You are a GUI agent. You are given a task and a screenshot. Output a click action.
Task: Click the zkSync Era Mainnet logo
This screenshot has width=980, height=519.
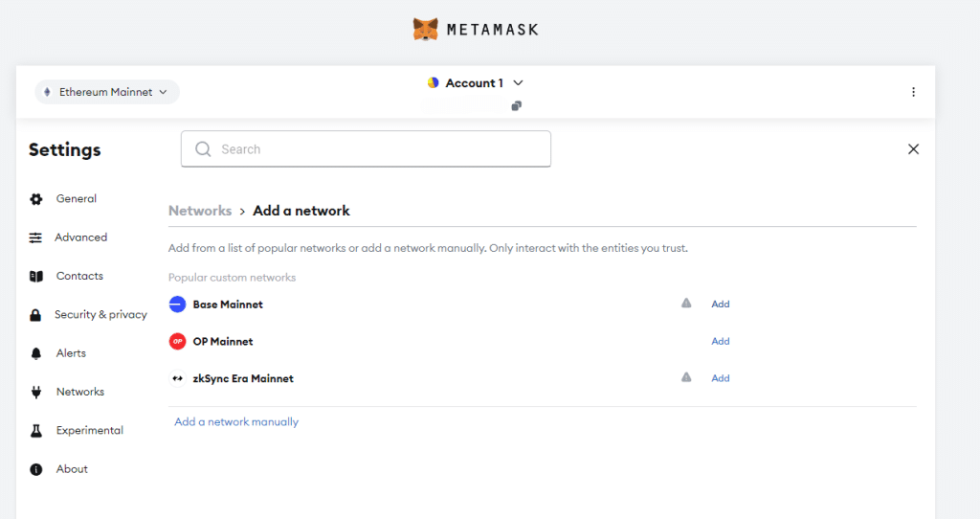coord(177,378)
